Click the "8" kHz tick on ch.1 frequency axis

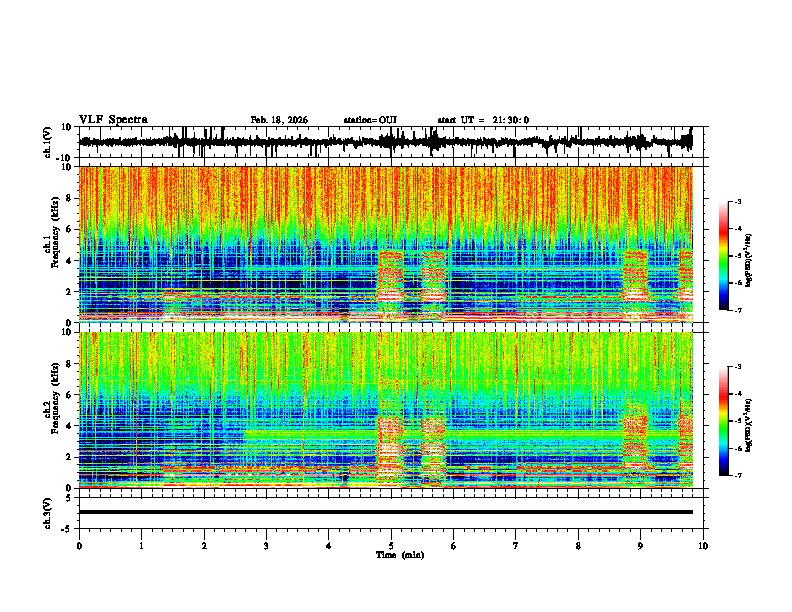(x=70, y=198)
